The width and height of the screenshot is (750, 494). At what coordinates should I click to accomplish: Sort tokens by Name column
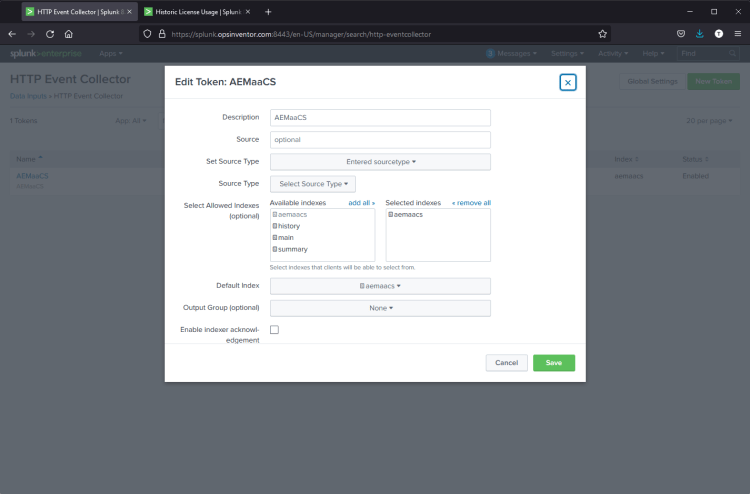29,159
